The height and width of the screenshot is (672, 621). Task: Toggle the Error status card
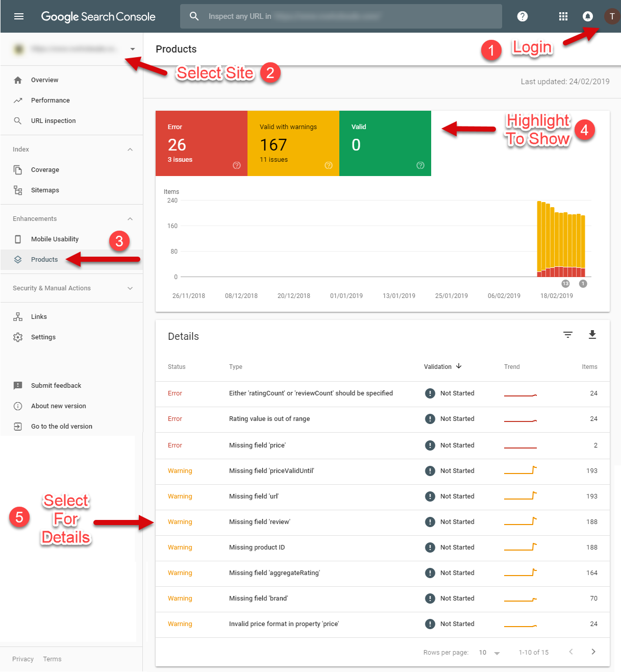(x=202, y=143)
